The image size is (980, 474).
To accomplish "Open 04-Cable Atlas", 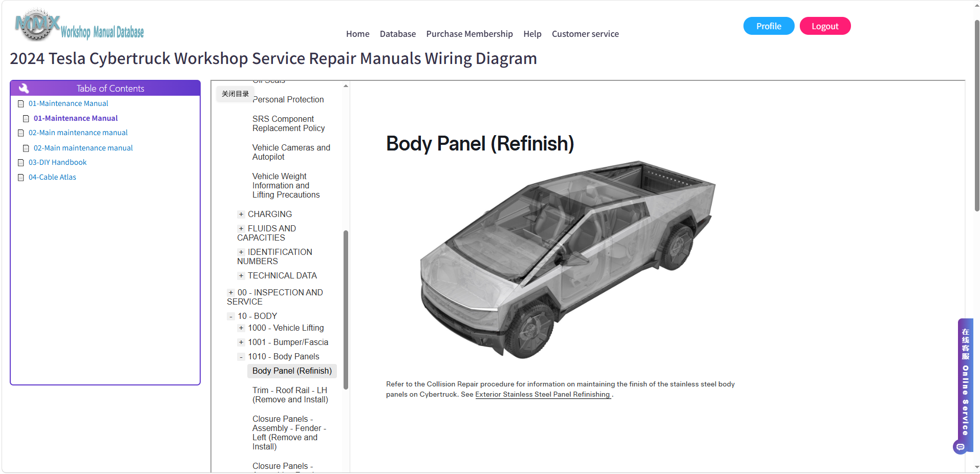I will tap(52, 177).
